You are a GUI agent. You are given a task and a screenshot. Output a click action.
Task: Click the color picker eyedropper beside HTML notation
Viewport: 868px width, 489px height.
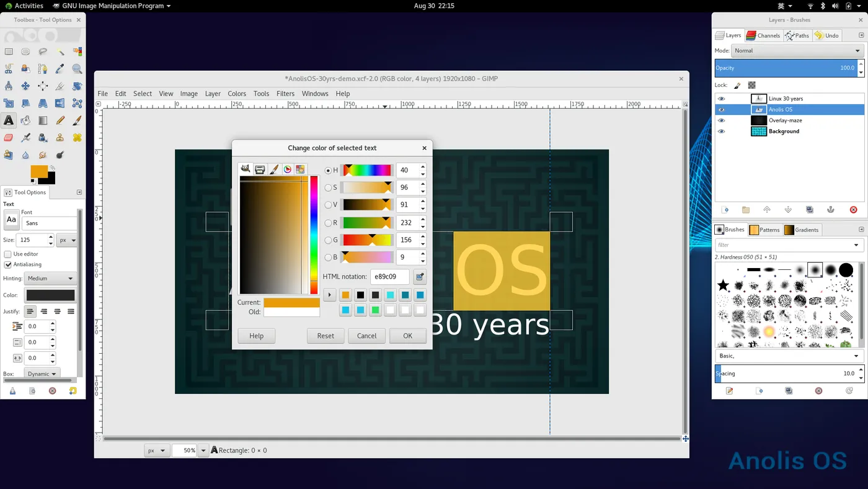pyautogui.click(x=420, y=277)
